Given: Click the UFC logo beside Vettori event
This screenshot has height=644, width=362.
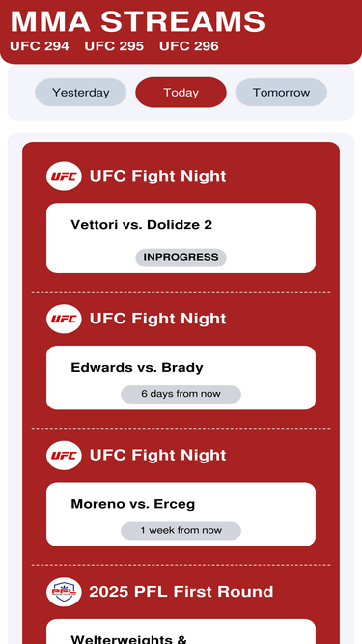Looking at the screenshot, I should point(64,176).
